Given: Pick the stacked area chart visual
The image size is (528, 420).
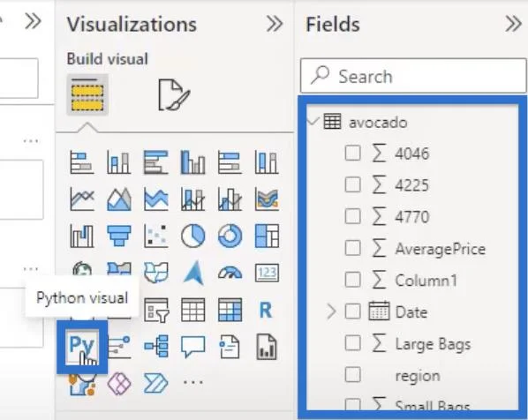Looking at the screenshot, I should (x=155, y=199).
